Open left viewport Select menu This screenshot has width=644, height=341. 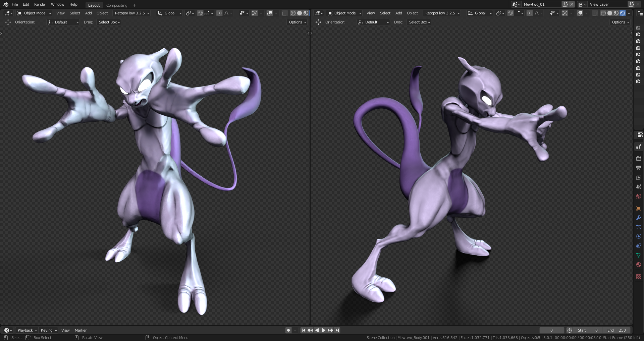pos(75,13)
